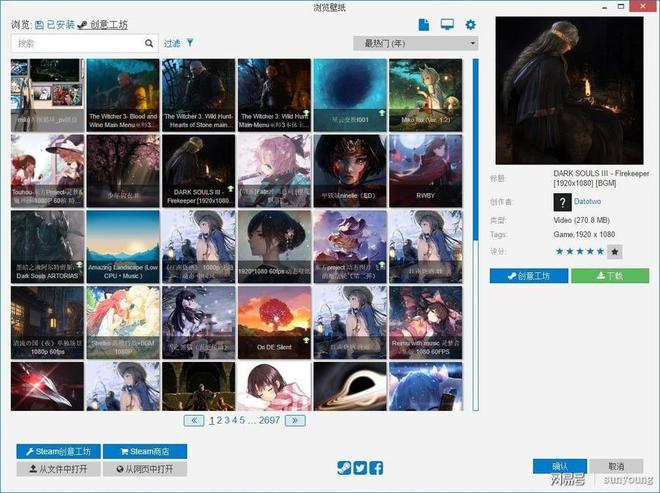The width and height of the screenshot is (660, 493).
Task: Select the RWBY wallpaper thumbnail
Action: (425, 170)
